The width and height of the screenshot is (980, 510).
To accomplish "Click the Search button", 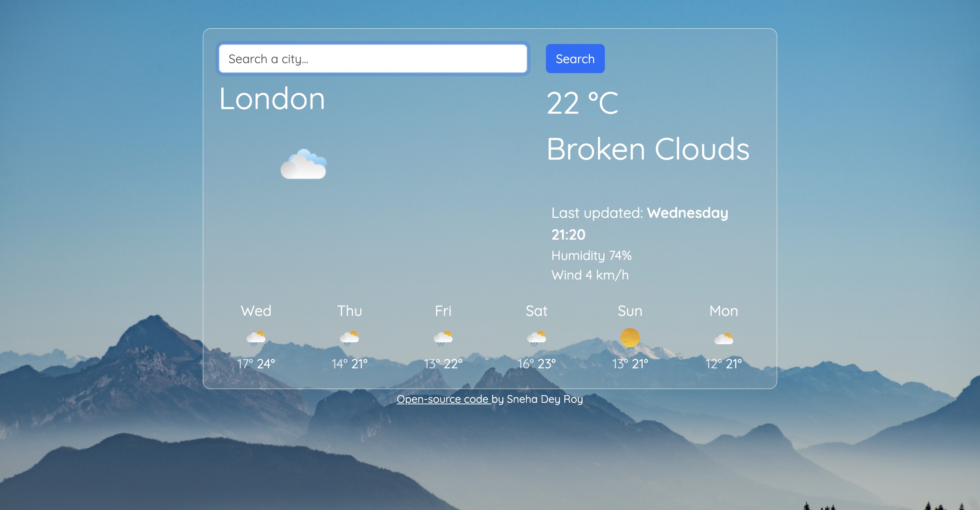I will (x=575, y=58).
